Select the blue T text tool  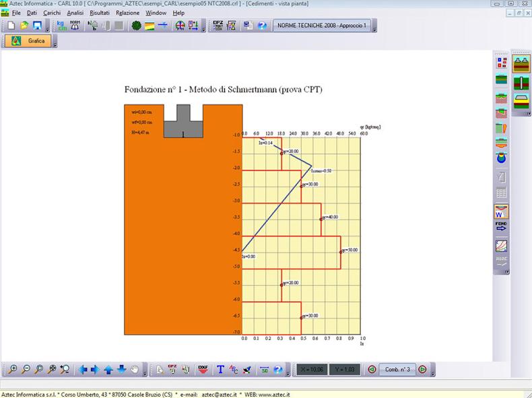pos(220,369)
